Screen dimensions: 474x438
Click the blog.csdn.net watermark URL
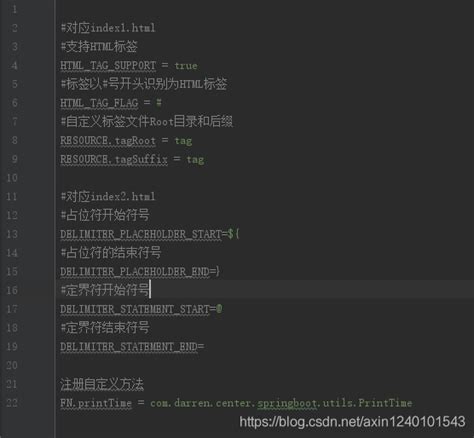[x=352, y=422]
